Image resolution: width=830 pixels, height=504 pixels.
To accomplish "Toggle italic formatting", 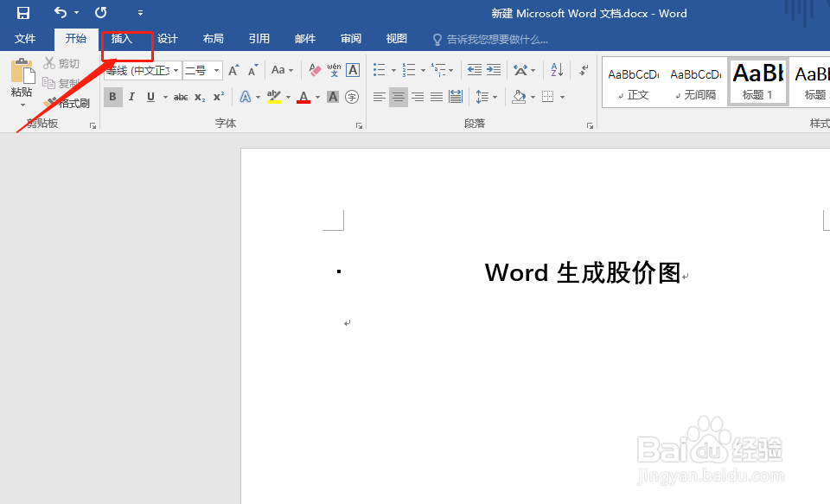I will point(131,95).
